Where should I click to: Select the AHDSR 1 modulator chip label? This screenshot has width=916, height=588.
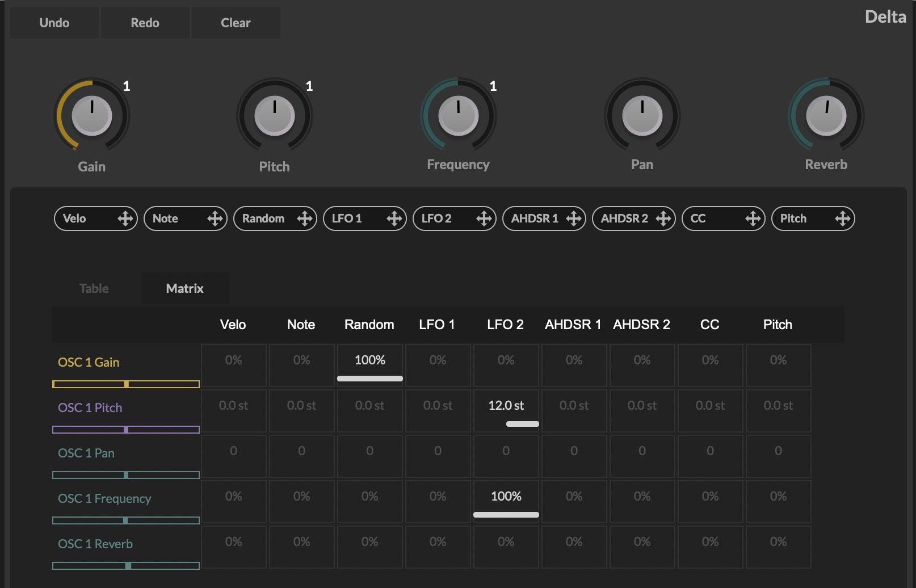pyautogui.click(x=535, y=219)
